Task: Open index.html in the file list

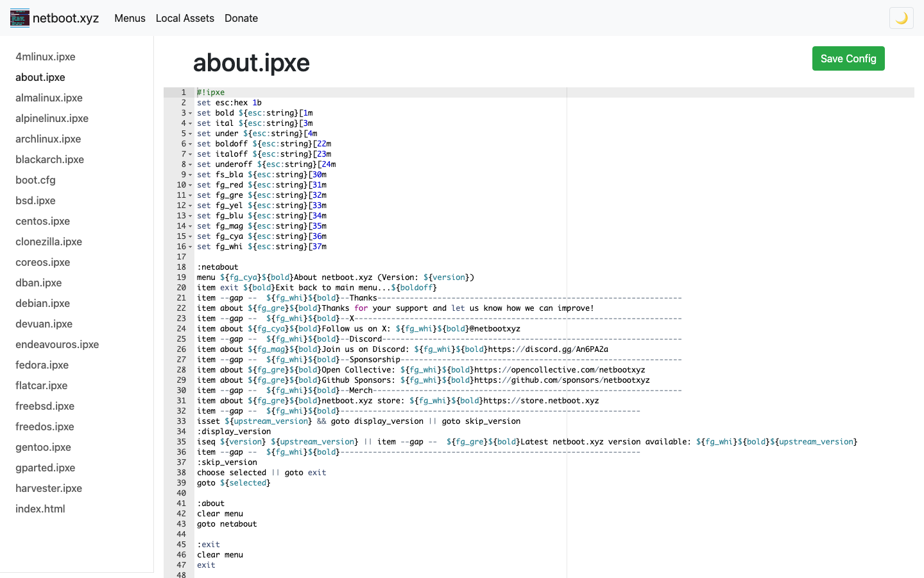Action: click(40, 509)
